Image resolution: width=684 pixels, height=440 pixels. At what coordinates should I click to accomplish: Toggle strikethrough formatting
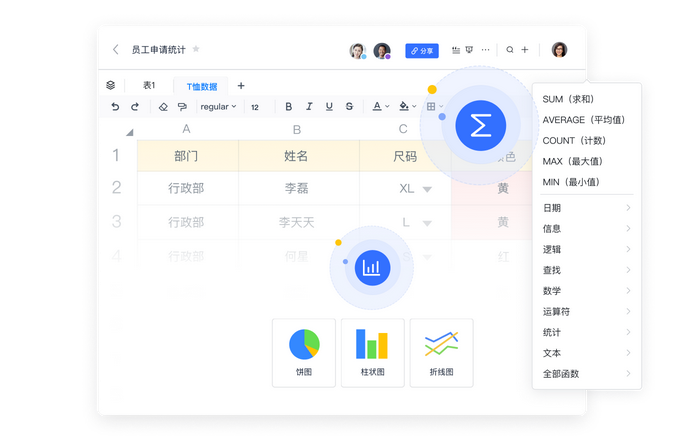coord(349,106)
